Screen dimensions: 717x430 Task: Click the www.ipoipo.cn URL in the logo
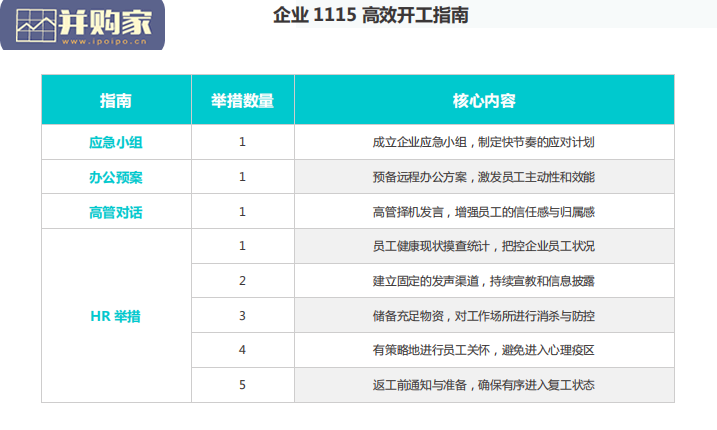[105, 42]
